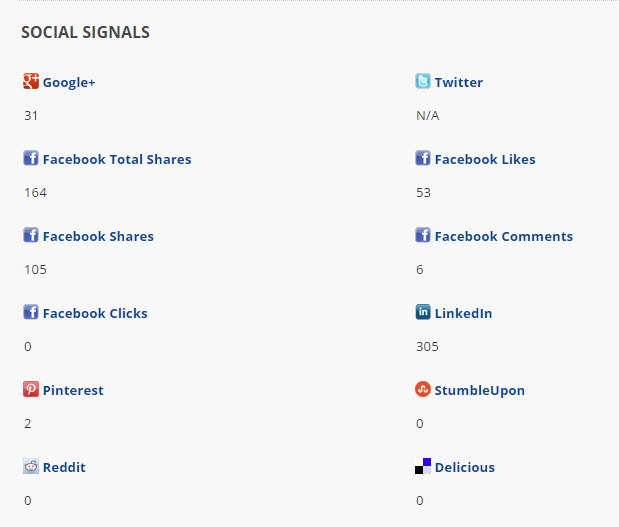Click the Google+ icon
This screenshot has height=527, width=619.
coord(31,82)
